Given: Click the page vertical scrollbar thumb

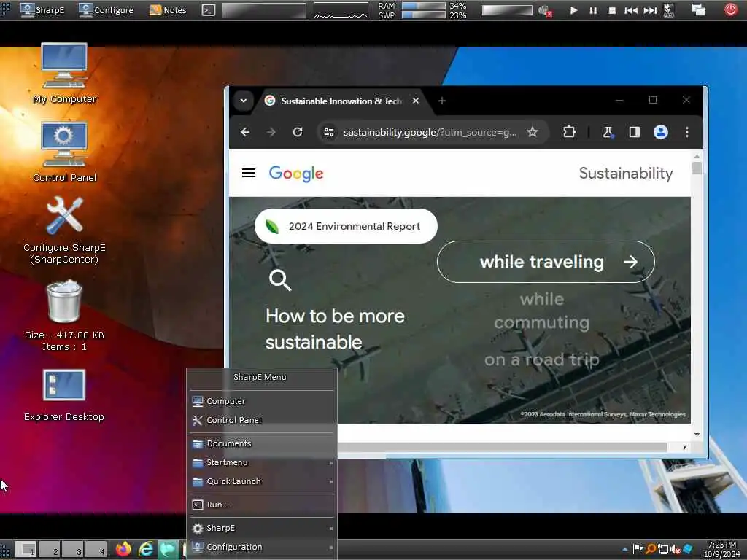Looking at the screenshot, I should (x=697, y=168).
